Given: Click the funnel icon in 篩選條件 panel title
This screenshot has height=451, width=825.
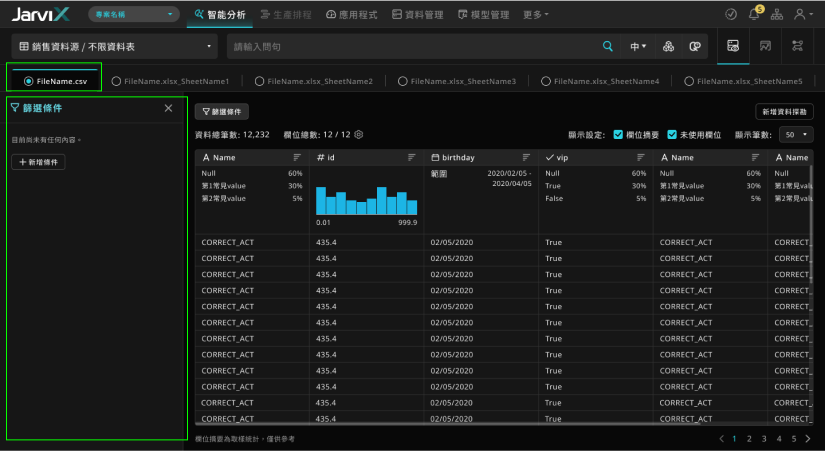Looking at the screenshot, I should [x=15, y=108].
